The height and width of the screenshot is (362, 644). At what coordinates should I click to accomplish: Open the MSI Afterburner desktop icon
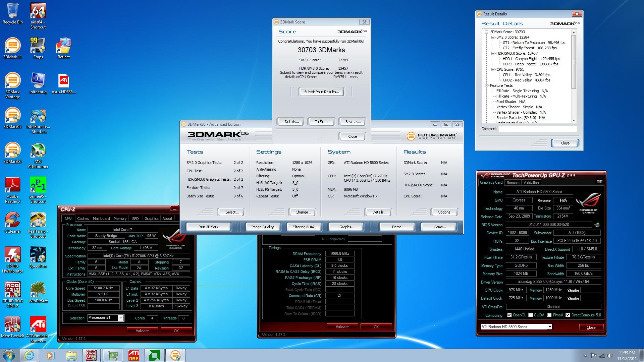click(x=38, y=156)
